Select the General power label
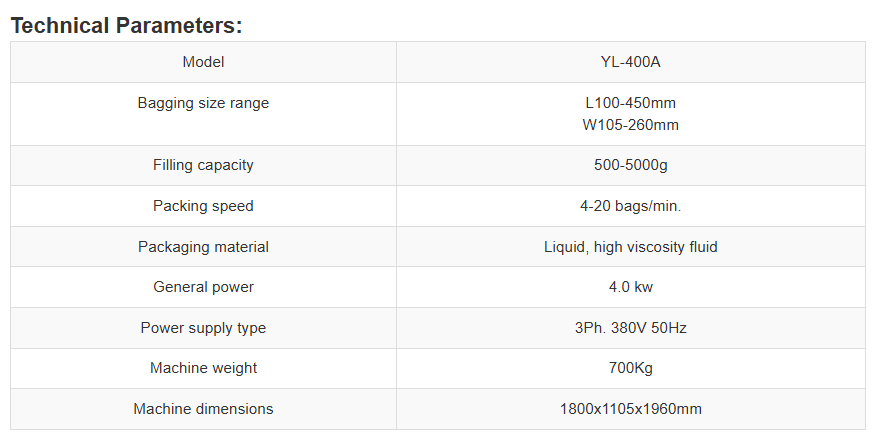The image size is (874, 446). click(x=203, y=287)
